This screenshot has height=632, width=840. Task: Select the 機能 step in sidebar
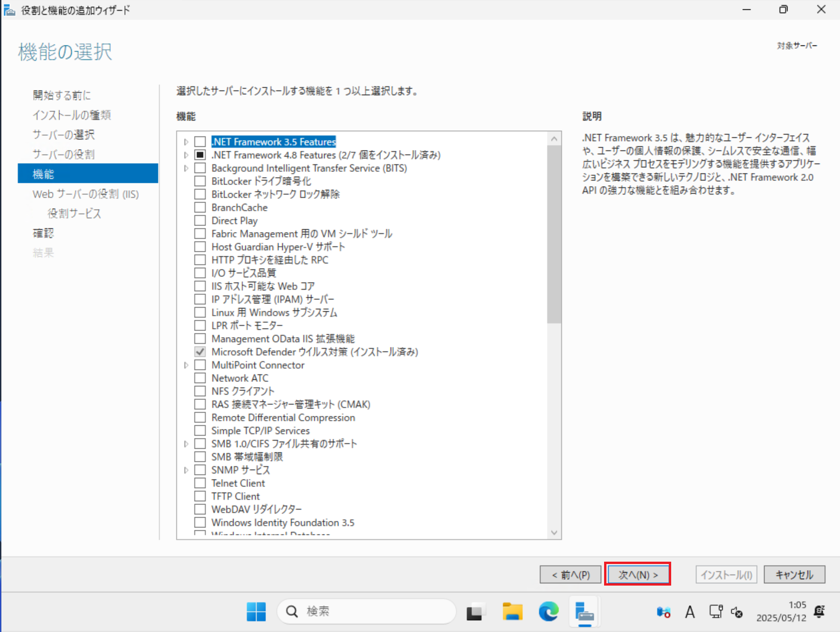click(x=88, y=173)
